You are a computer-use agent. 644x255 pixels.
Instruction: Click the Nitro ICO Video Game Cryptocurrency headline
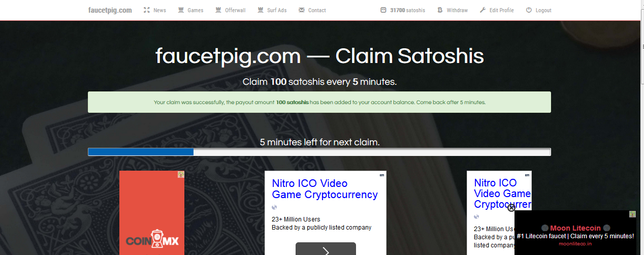point(325,189)
